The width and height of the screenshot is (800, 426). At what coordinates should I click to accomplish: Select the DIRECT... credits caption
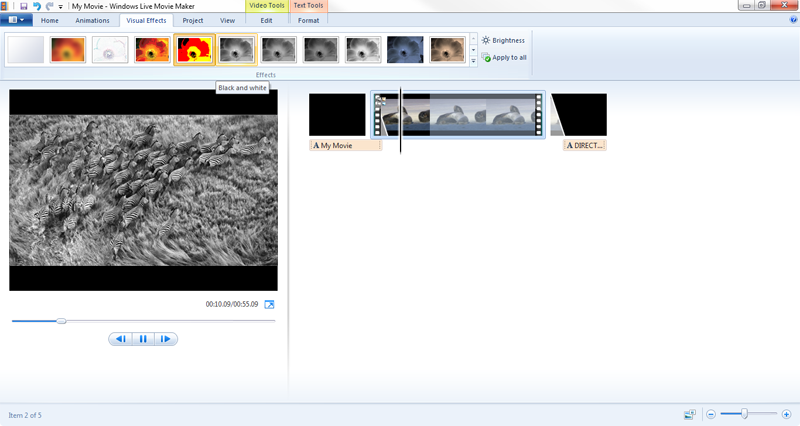(x=585, y=145)
